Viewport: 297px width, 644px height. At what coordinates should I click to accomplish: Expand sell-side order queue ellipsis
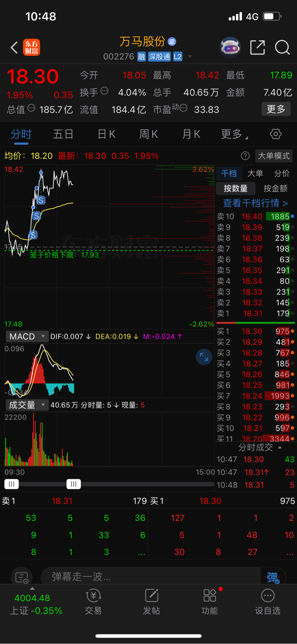click(142, 553)
